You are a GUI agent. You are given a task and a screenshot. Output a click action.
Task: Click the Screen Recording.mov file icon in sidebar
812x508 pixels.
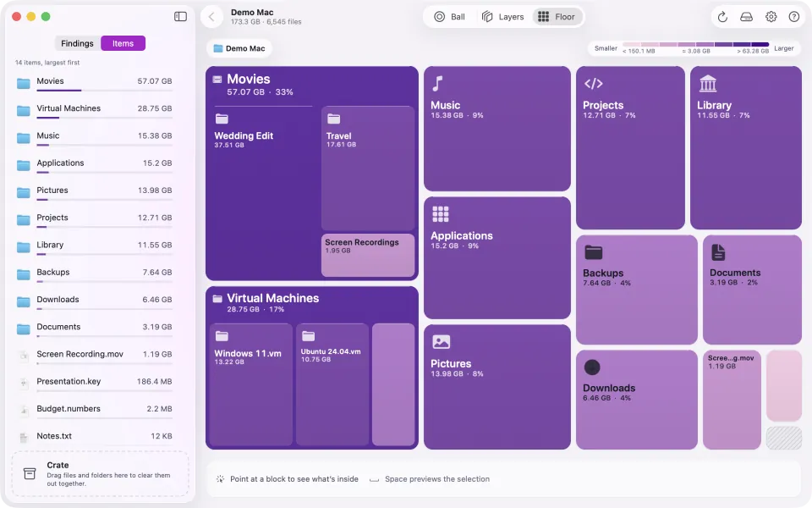pos(24,356)
